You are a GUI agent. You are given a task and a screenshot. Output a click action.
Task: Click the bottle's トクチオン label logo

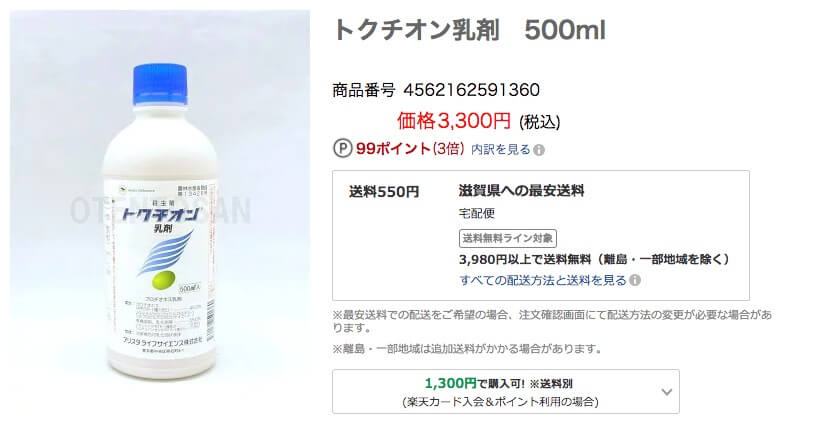[161, 215]
